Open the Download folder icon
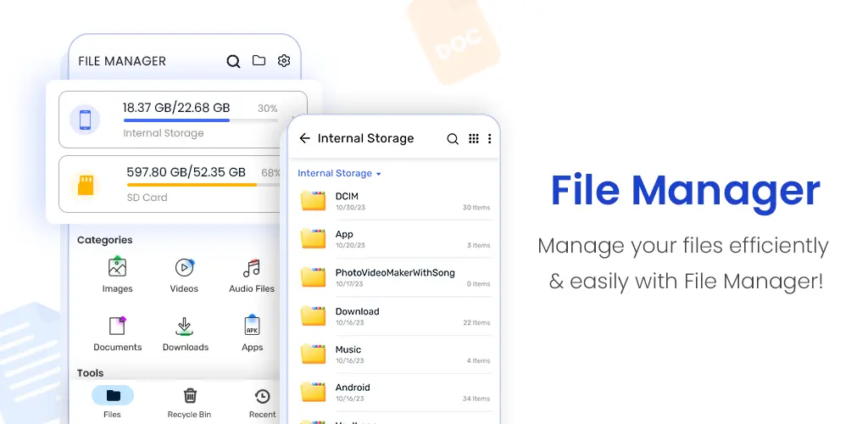 point(314,315)
